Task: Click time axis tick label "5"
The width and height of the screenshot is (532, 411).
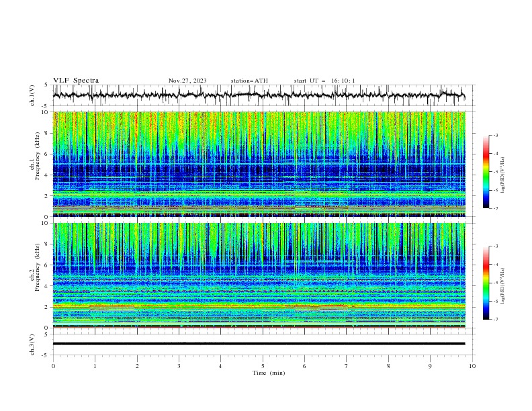Action: pos(263,366)
